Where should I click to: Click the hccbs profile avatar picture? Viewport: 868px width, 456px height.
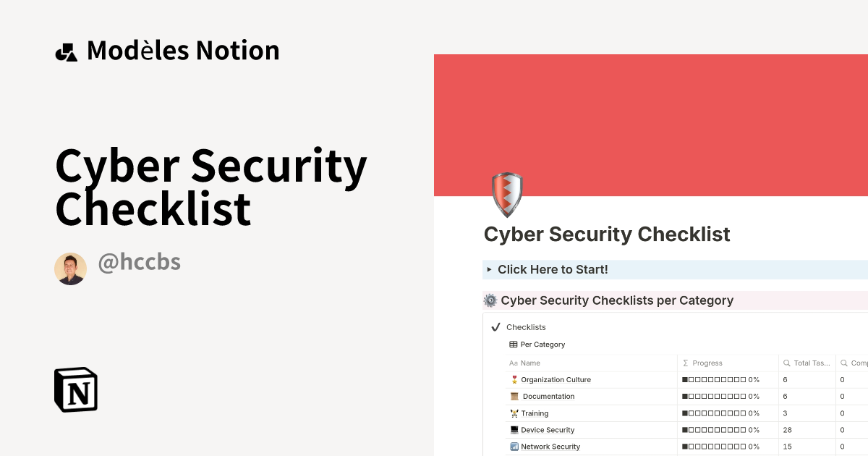70,268
